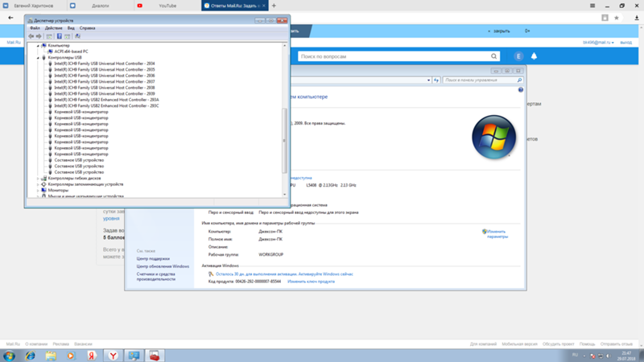The height and width of the screenshot is (362, 644).
Task: Select USB2 Enhanced Host Controller - 293C
Action: click(106, 106)
